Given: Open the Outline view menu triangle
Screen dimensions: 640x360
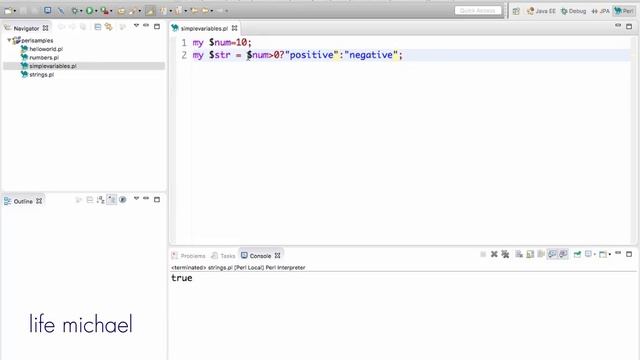Looking at the screenshot, I should coord(136,199).
